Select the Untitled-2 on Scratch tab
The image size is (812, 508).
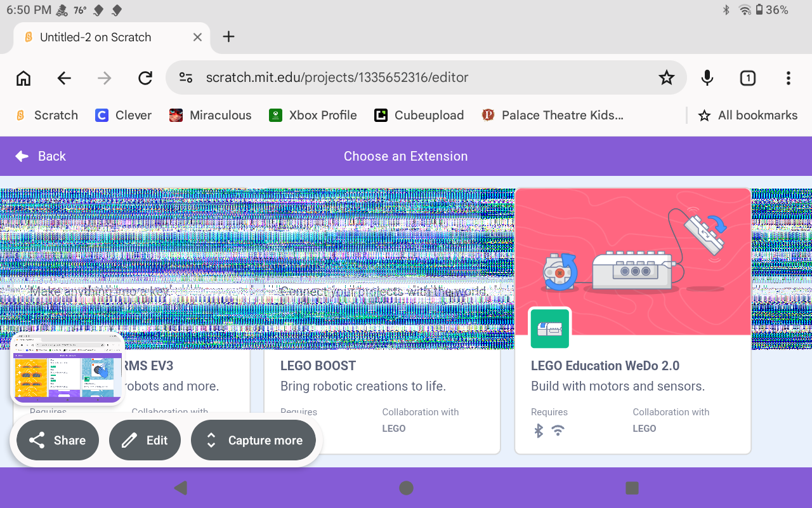[x=112, y=37]
